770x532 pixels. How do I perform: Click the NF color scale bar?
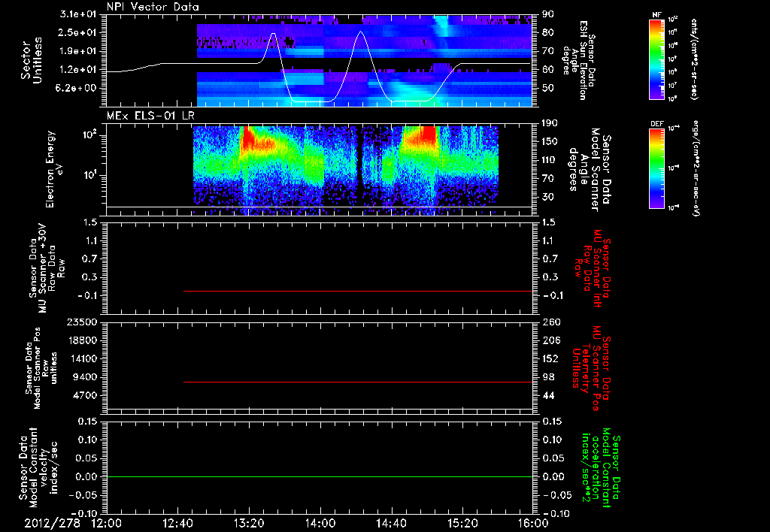657,59
